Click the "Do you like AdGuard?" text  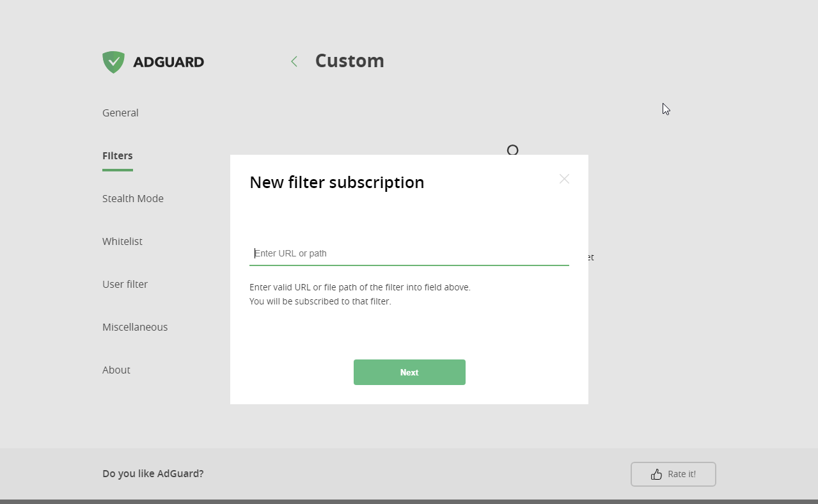[153, 474]
